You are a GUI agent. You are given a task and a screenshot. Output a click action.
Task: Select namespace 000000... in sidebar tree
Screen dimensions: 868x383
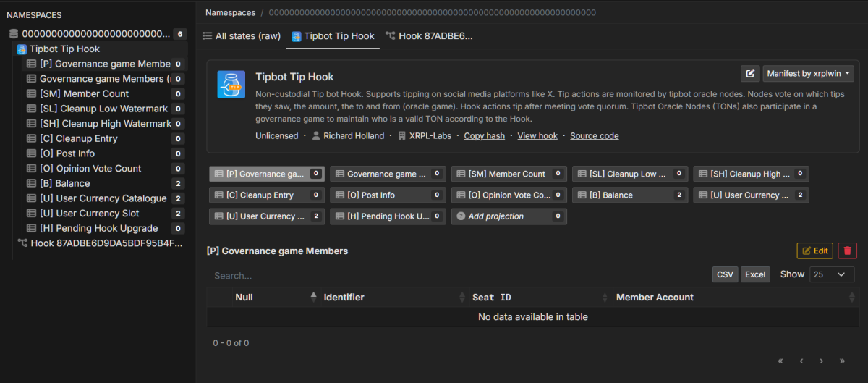[x=97, y=34]
